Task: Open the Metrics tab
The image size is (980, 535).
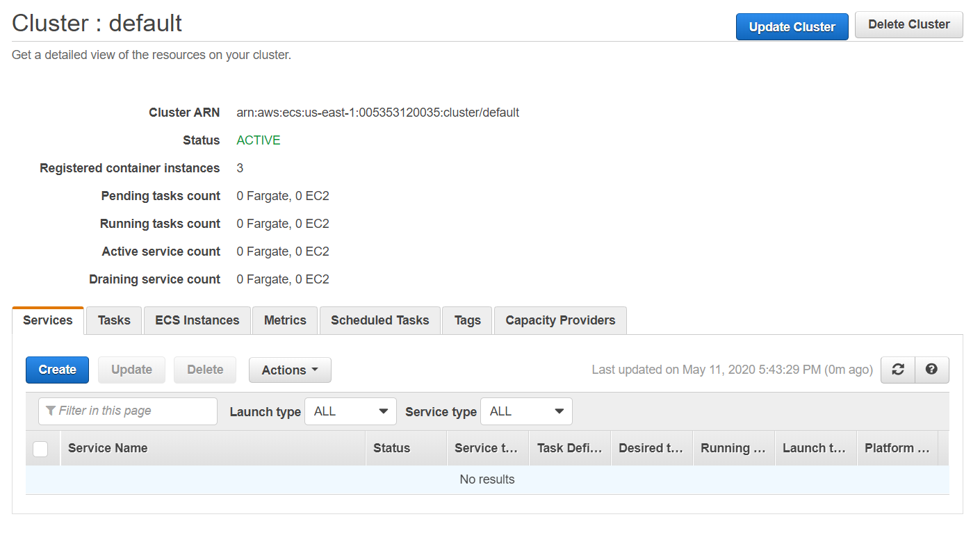Action: pos(285,320)
